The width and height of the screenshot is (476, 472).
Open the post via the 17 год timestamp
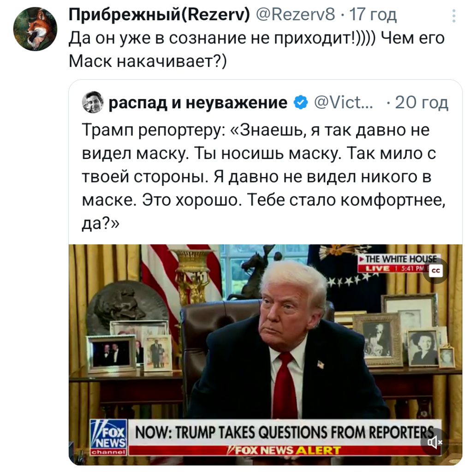coord(373,15)
